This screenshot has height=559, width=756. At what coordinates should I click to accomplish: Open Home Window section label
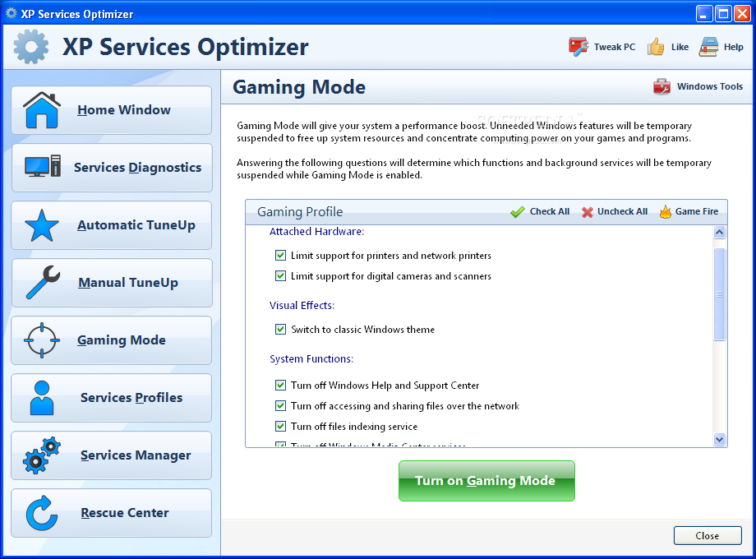click(x=124, y=110)
